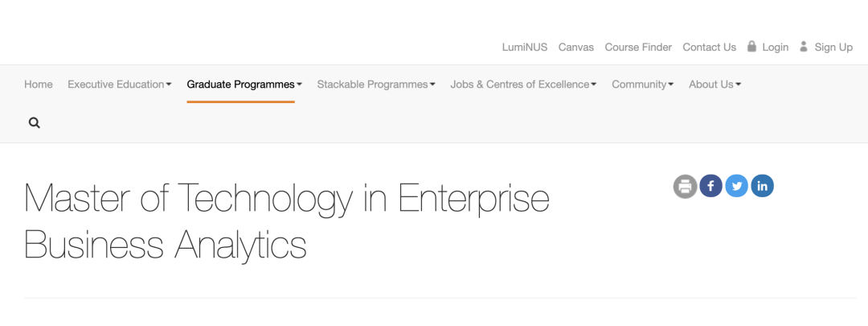Click the person icon beside Sign Up
This screenshot has height=326, width=868.
coord(804,47)
